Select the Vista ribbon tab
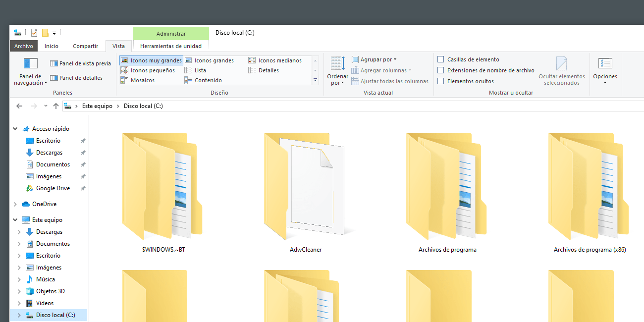 coord(118,46)
